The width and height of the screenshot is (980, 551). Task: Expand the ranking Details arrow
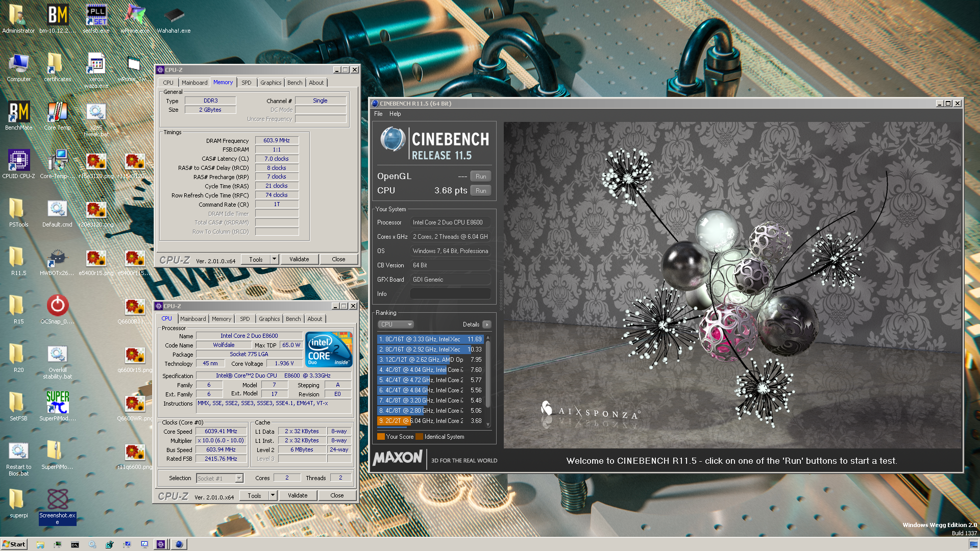[x=487, y=324]
